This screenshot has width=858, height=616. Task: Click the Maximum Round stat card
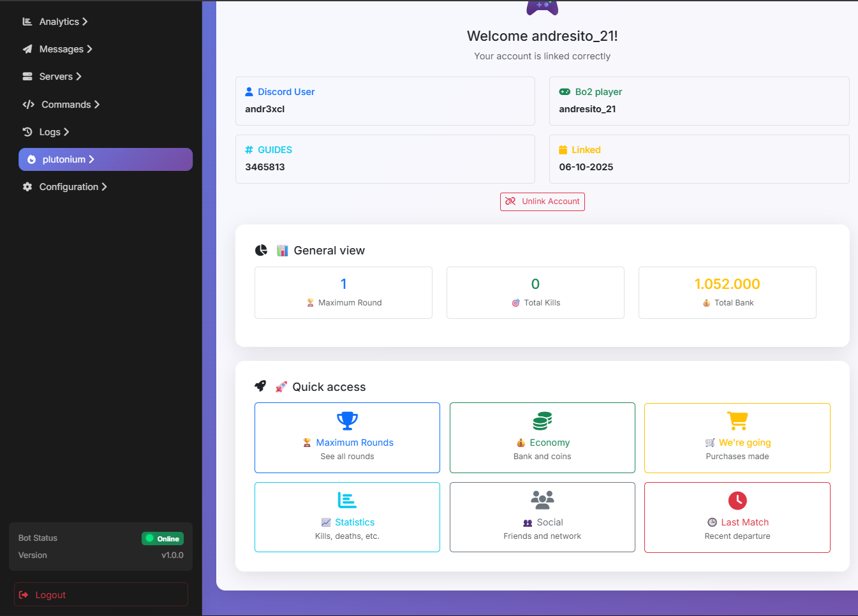point(343,293)
